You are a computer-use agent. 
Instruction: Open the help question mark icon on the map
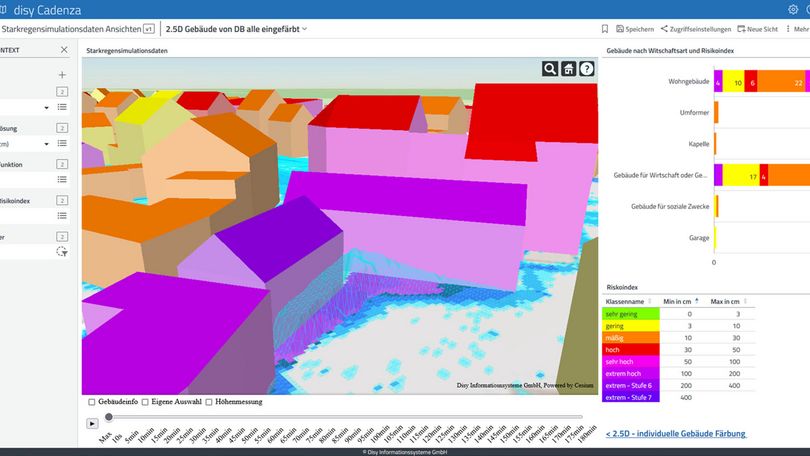(586, 69)
